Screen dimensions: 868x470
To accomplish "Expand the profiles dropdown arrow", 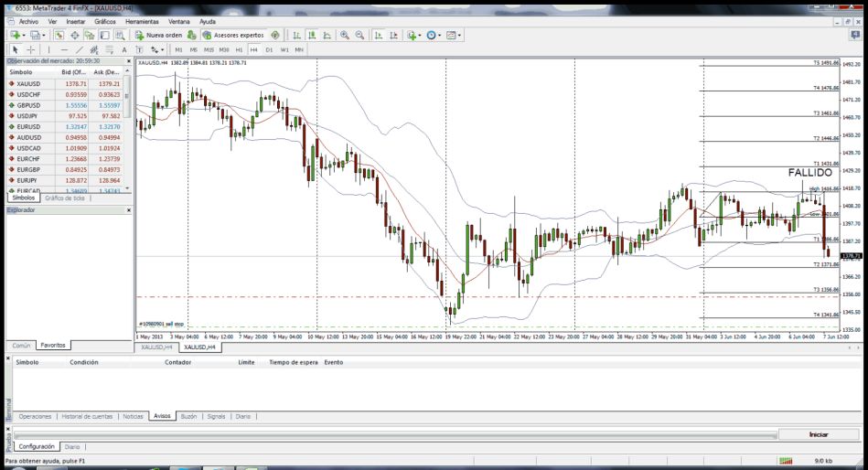I will tap(44, 35).
